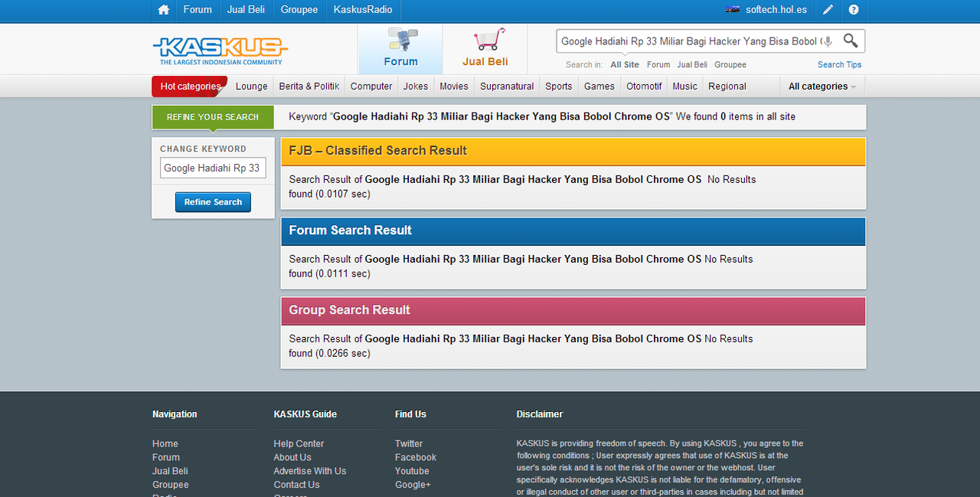Open the help question mark icon
This screenshot has height=497, width=980.
tap(854, 10)
